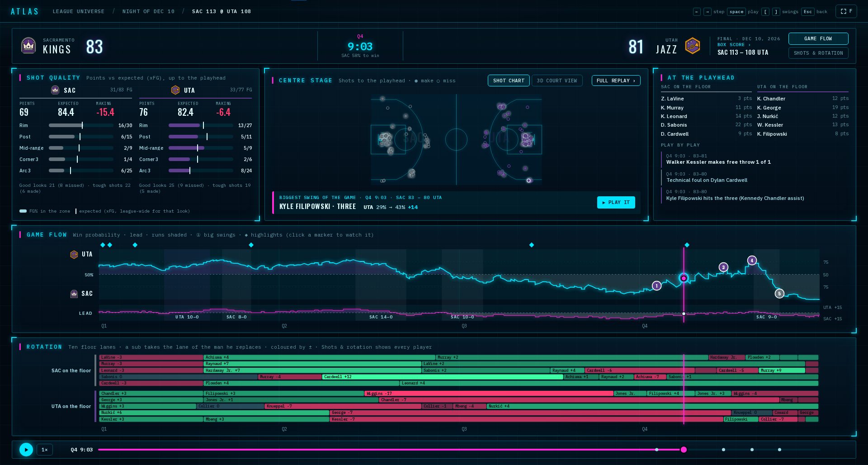Switch to 3D Court View

click(557, 81)
